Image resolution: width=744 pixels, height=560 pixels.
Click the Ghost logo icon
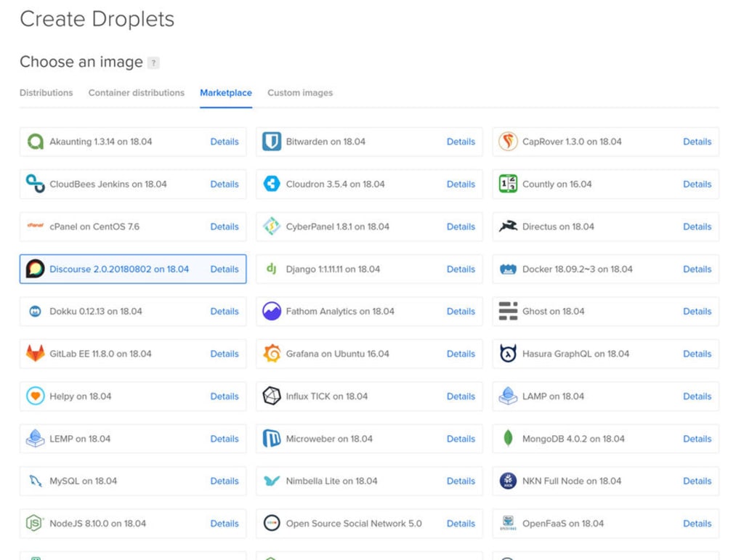coord(508,311)
